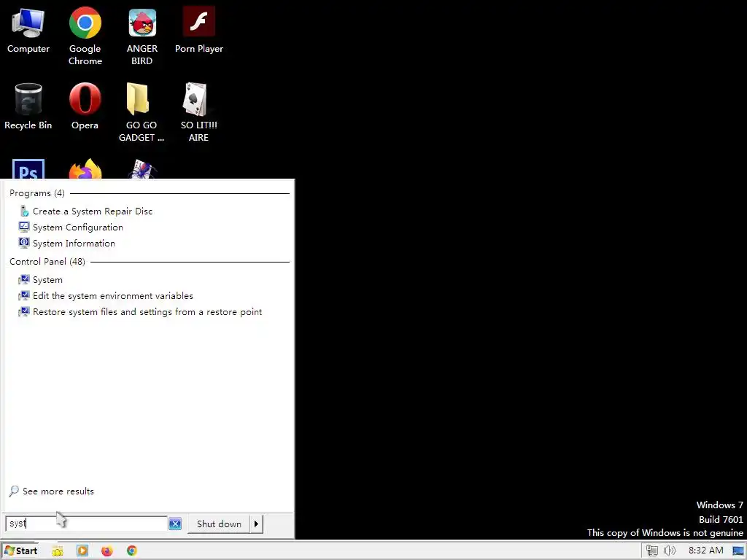This screenshot has width=747, height=560.
Task: Open the Recycle Bin icon
Action: point(28,106)
